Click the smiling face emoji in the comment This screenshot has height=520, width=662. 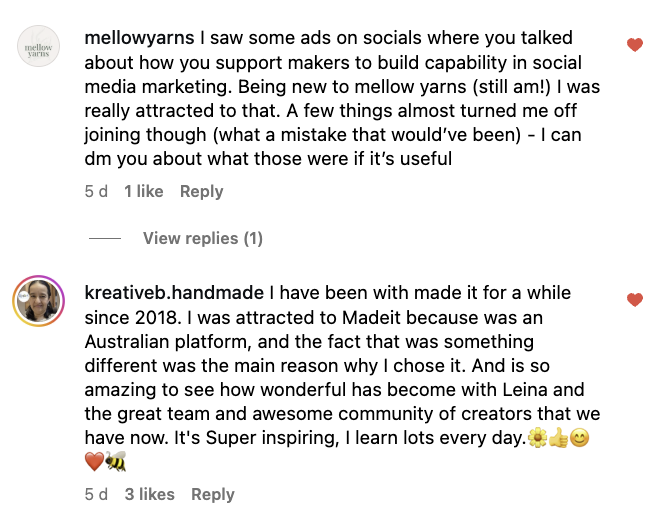coord(578,437)
